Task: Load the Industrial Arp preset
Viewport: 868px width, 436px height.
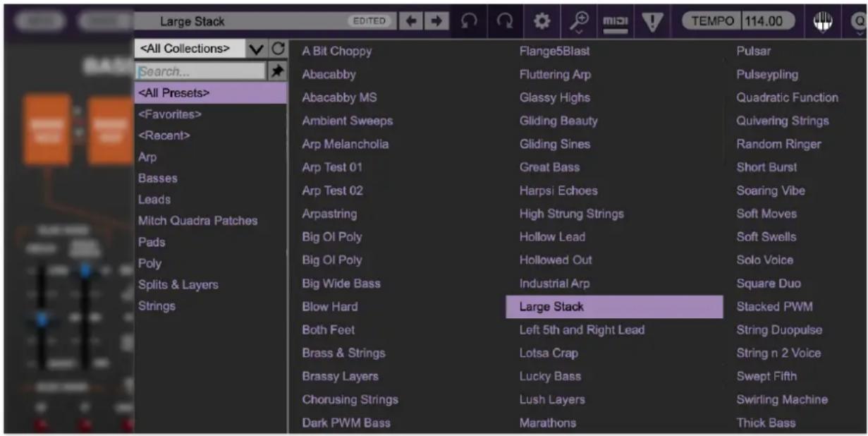Action: [554, 283]
